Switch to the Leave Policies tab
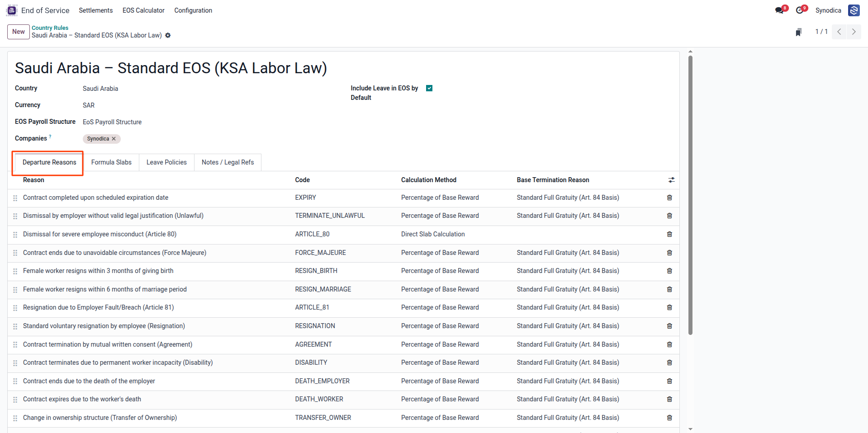Screen dimensions: 868x433 click(166, 162)
